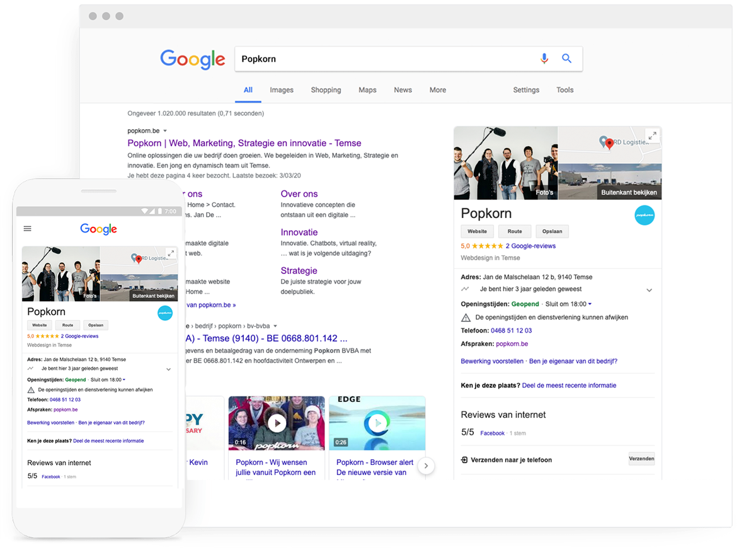Click the microphone voice search icon

pos(544,59)
